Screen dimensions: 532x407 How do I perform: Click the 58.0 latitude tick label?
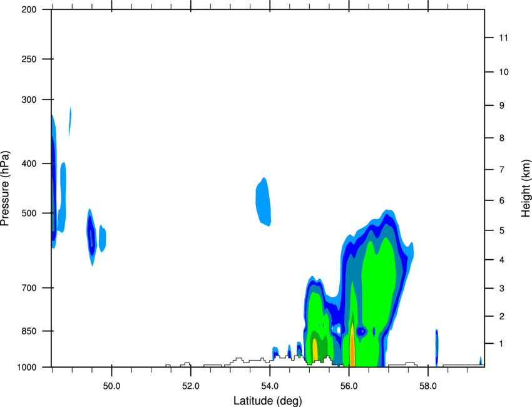click(x=428, y=386)
